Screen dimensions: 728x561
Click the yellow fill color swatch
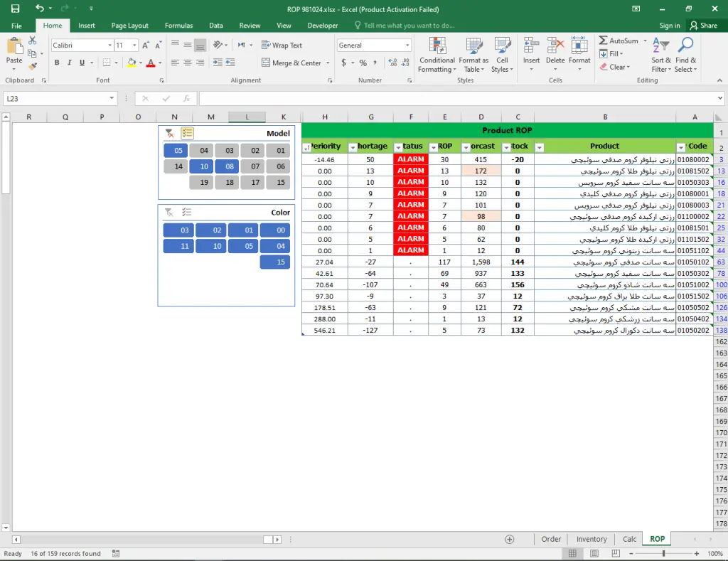click(132, 63)
